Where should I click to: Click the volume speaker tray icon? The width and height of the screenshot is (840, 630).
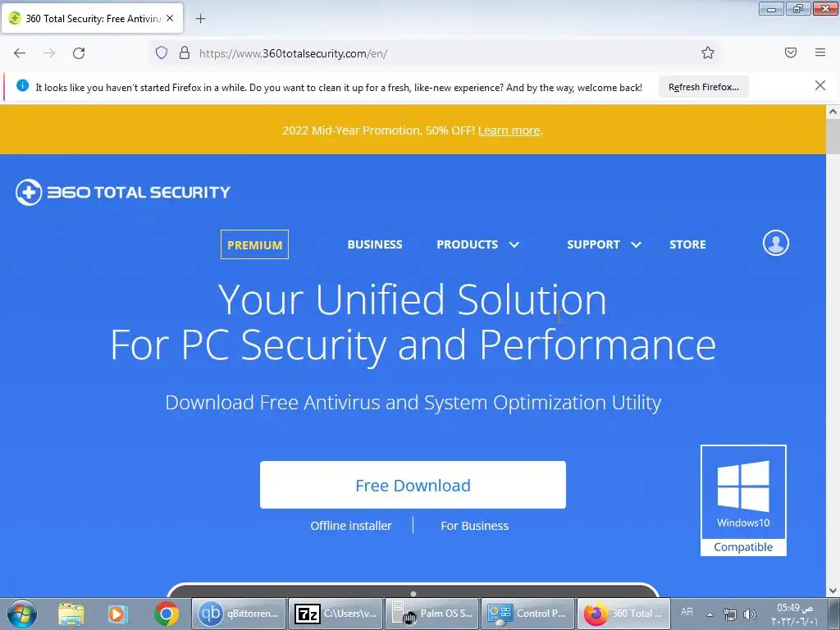point(750,614)
